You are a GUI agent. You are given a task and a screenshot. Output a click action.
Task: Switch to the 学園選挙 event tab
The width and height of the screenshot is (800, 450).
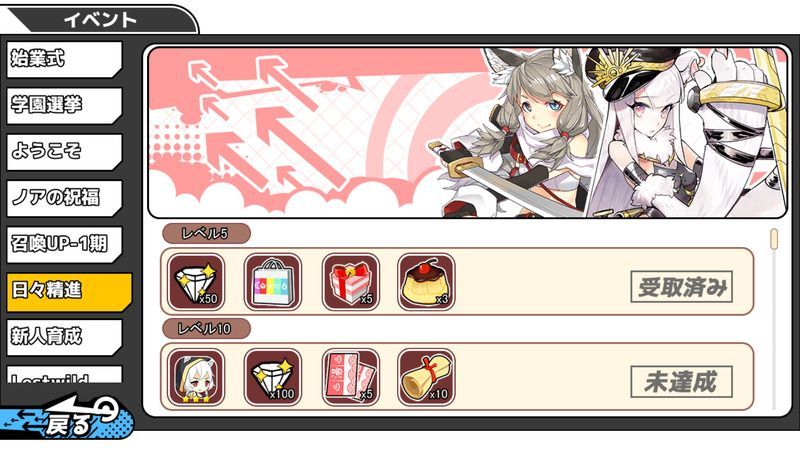coord(64,106)
